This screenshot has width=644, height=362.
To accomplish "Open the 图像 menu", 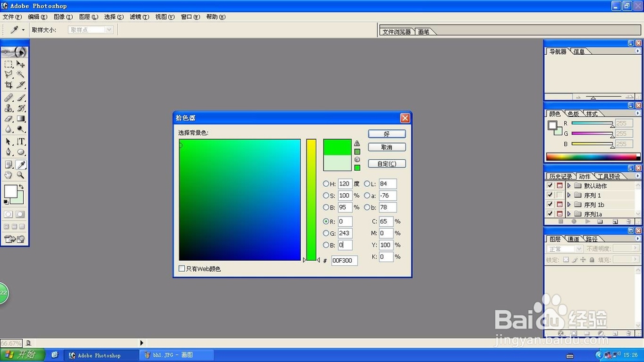I will click(63, 17).
